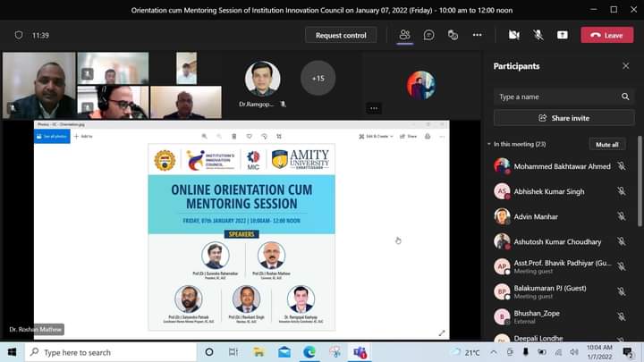Click the Share invite button
The width and height of the screenshot is (644, 362).
pos(563,118)
